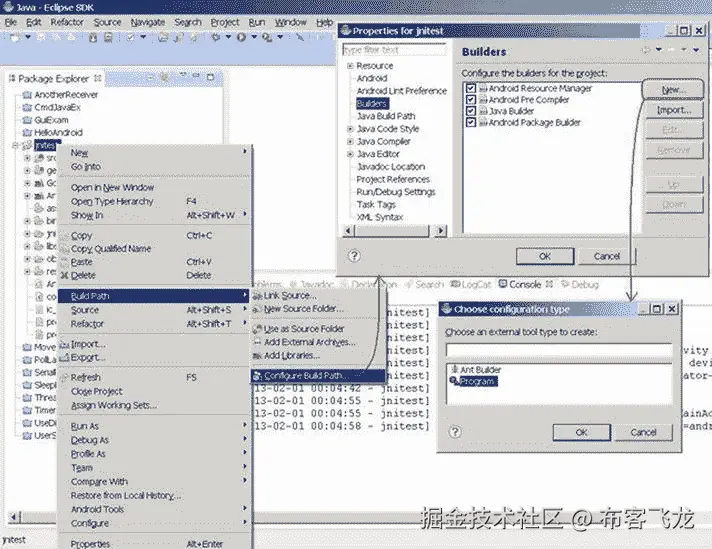The image size is (712, 549).
Task: Click the Console view icon
Action: tap(503, 284)
